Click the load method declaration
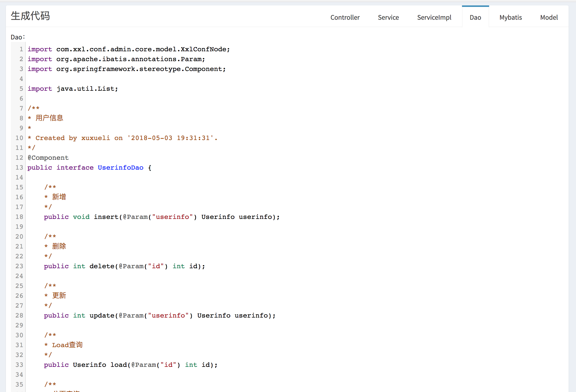 (x=131, y=365)
